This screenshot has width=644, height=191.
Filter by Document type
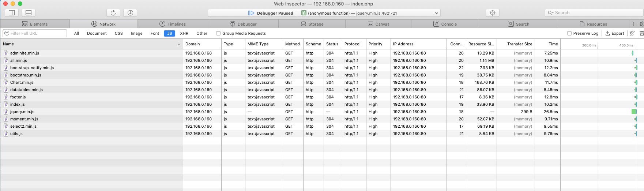click(x=97, y=33)
